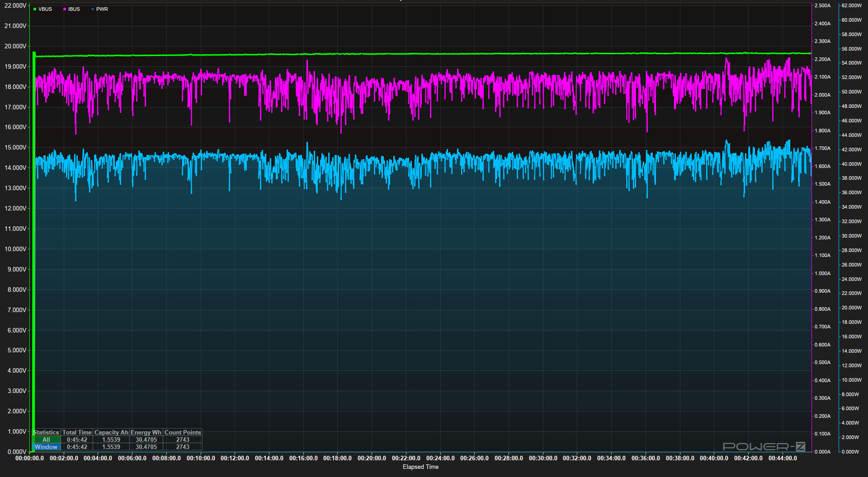Screen dimensions: 868x477
Task: Click the 10.000W power axis label
Action: point(852,380)
